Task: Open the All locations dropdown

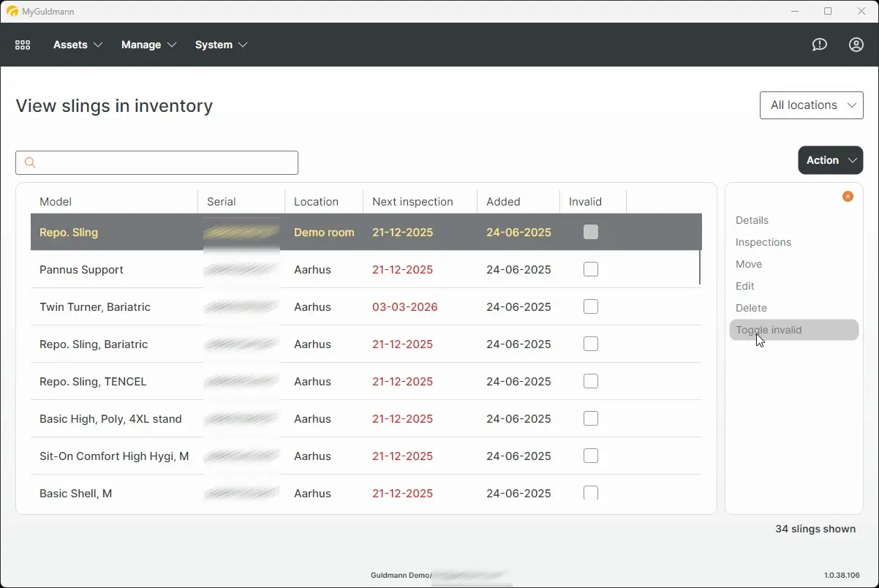Action: tap(811, 105)
